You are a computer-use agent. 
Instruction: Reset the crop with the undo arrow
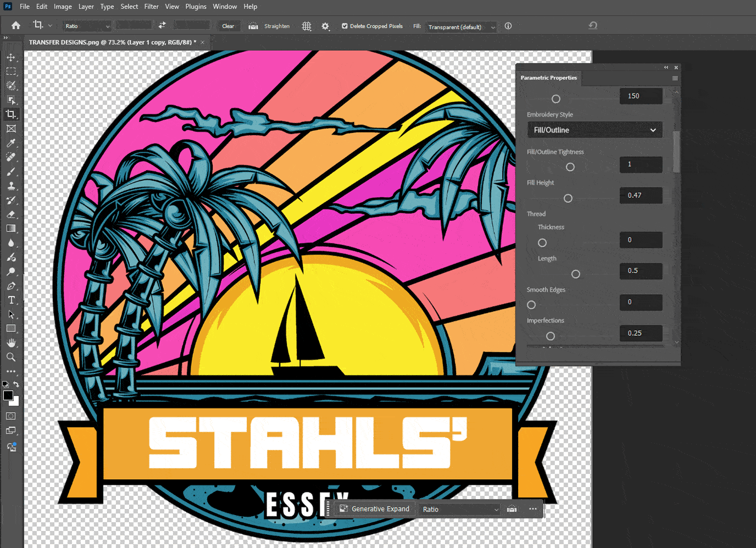pos(593,25)
